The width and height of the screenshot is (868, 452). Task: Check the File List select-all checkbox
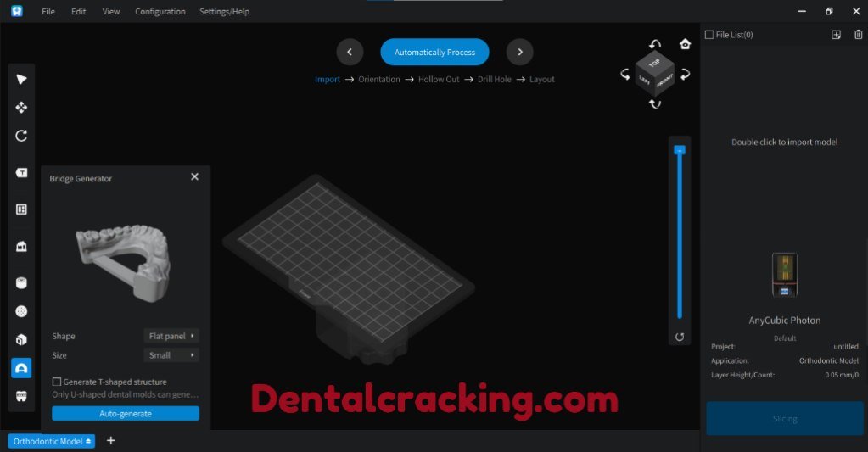click(709, 35)
